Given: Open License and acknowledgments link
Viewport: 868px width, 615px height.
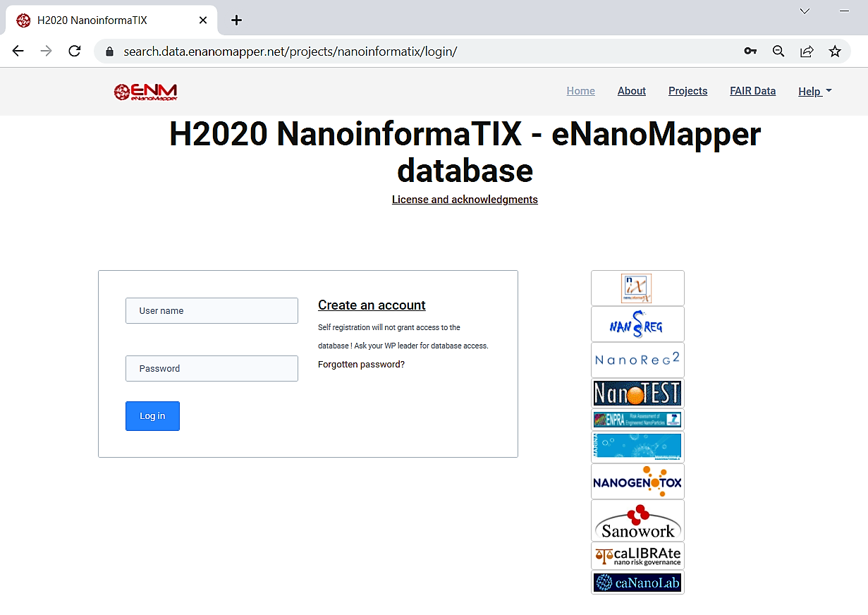Looking at the screenshot, I should click(465, 200).
